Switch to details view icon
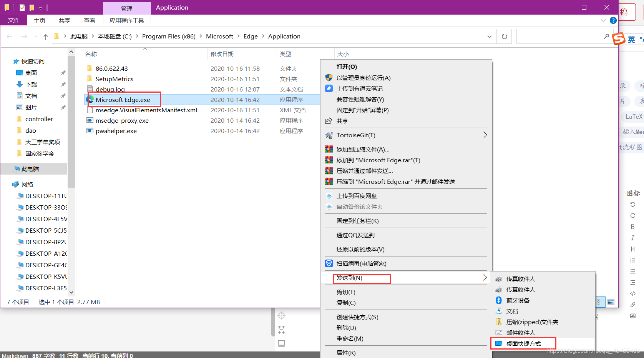 coord(601,302)
